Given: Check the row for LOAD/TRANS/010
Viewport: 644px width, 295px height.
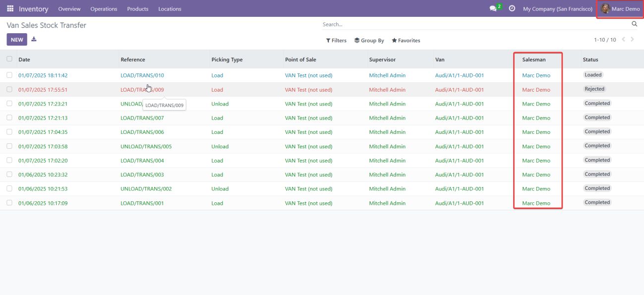Looking at the screenshot, I should coord(9,75).
